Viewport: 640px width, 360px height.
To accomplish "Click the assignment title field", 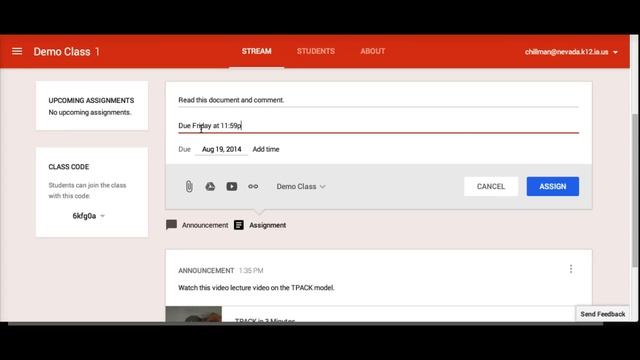I will tap(378, 100).
